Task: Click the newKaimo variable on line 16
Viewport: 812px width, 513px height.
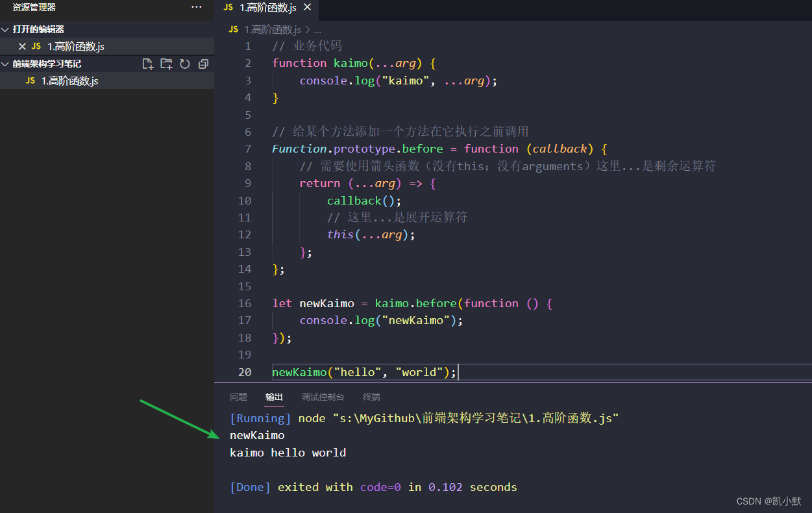Action: [326, 303]
